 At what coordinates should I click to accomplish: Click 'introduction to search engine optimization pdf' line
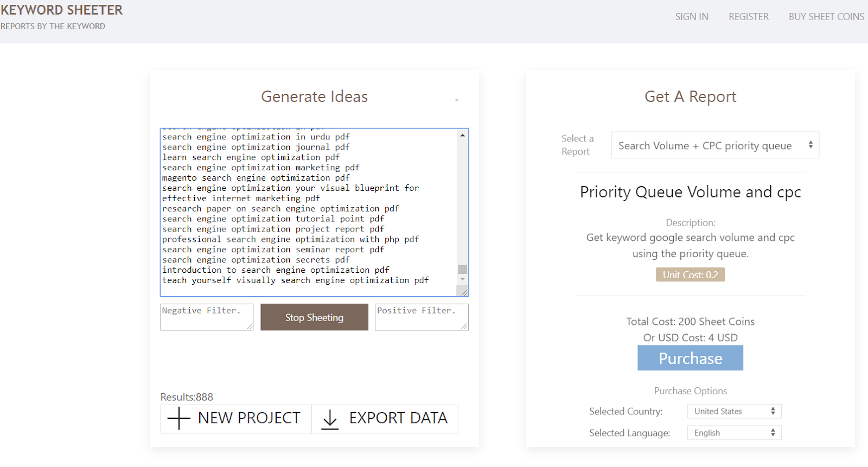(x=276, y=271)
